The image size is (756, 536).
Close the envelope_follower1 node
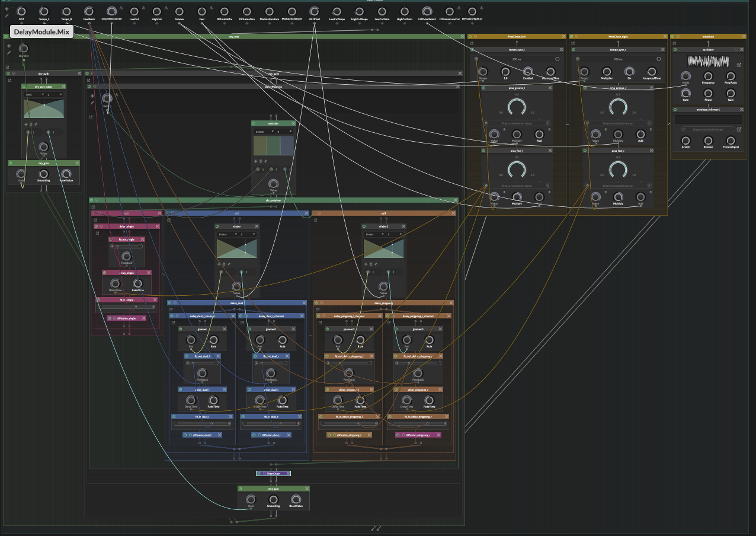[740, 109]
